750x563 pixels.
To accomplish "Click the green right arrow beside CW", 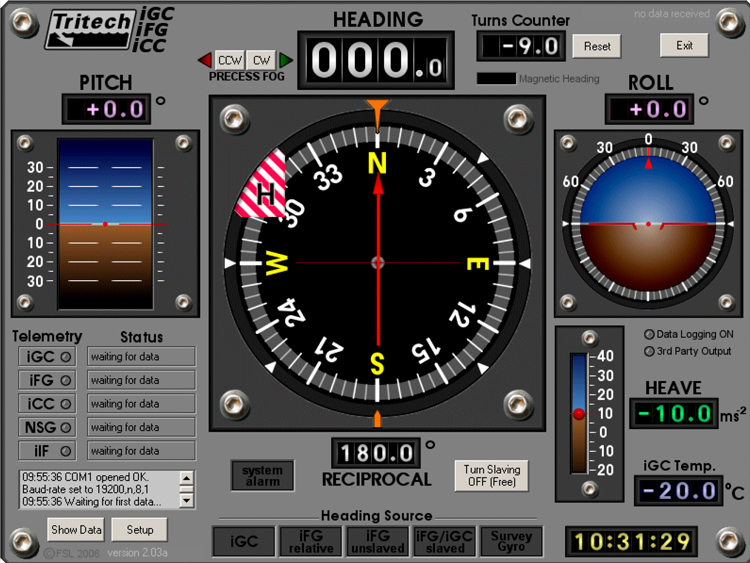I will click(x=285, y=60).
